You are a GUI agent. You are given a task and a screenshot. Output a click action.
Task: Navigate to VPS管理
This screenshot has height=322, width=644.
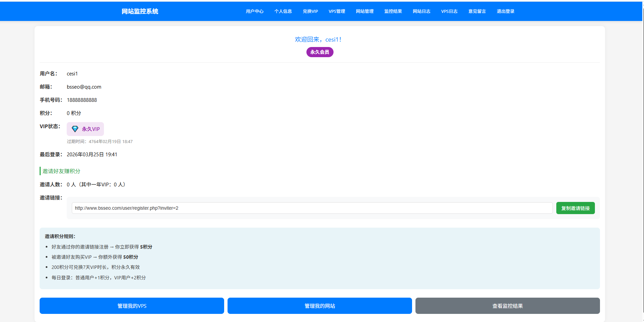(337, 11)
